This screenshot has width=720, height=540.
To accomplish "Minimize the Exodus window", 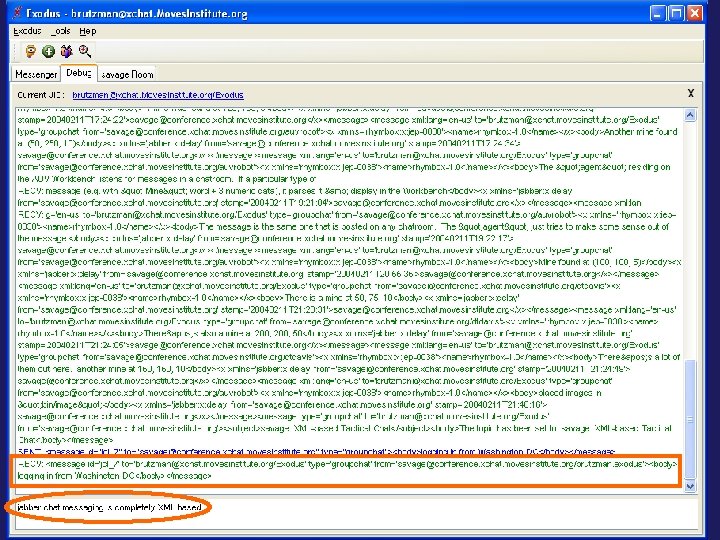I will click(x=658, y=13).
